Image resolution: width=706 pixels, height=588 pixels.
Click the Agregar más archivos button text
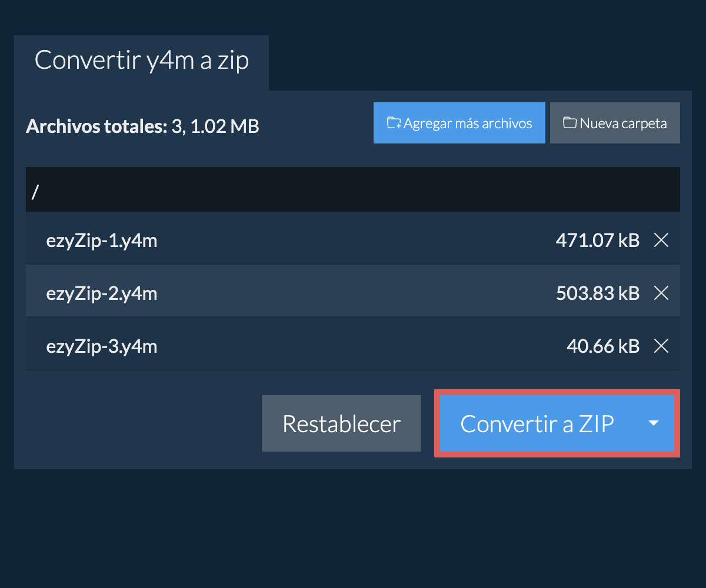coord(467,123)
